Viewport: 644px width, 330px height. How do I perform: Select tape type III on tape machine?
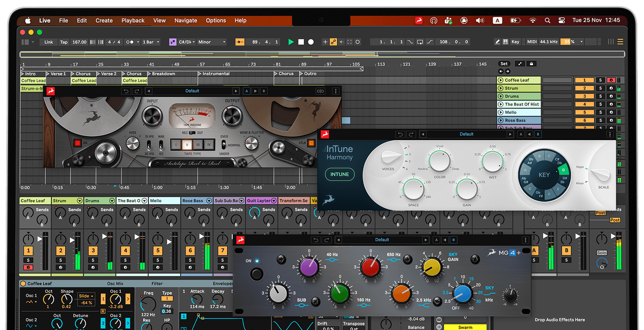[x=197, y=145]
